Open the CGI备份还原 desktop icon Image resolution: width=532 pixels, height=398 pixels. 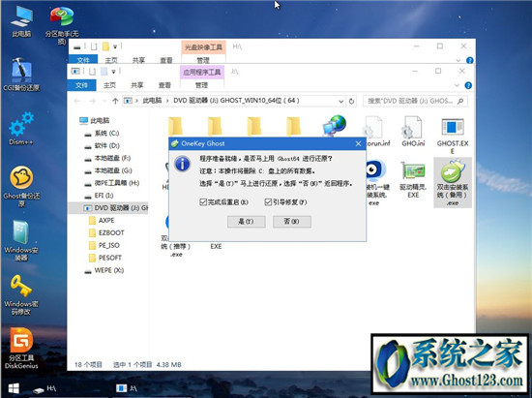(x=21, y=74)
